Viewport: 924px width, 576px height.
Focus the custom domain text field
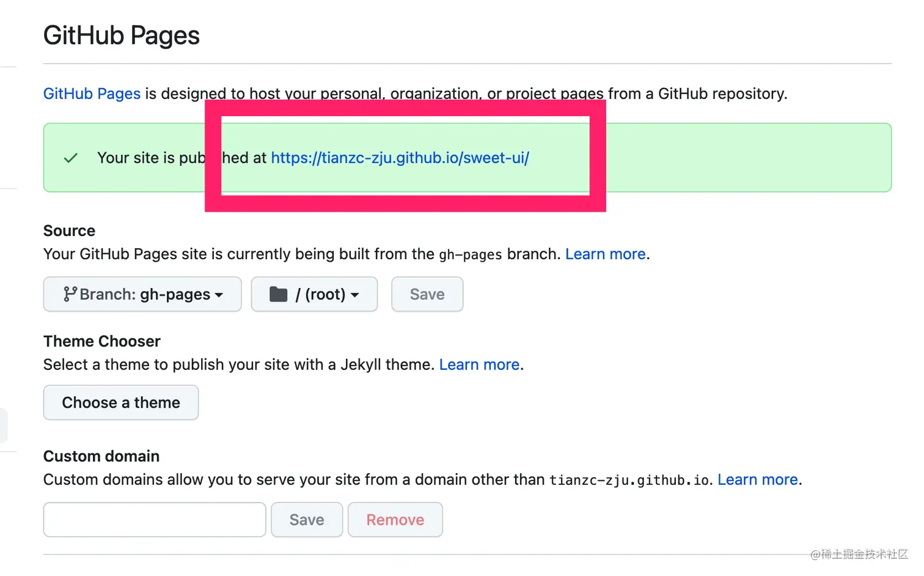pyautogui.click(x=155, y=520)
